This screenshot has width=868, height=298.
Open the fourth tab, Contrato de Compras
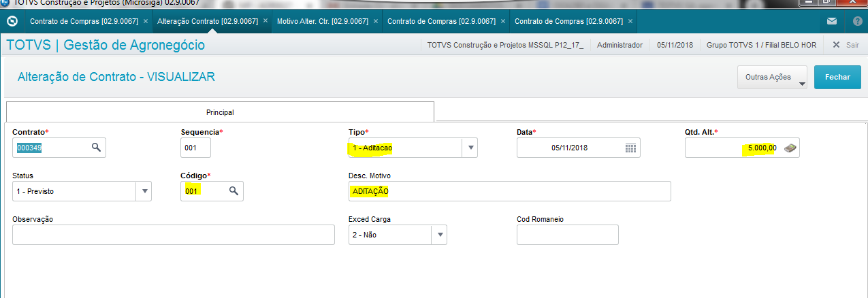(442, 21)
